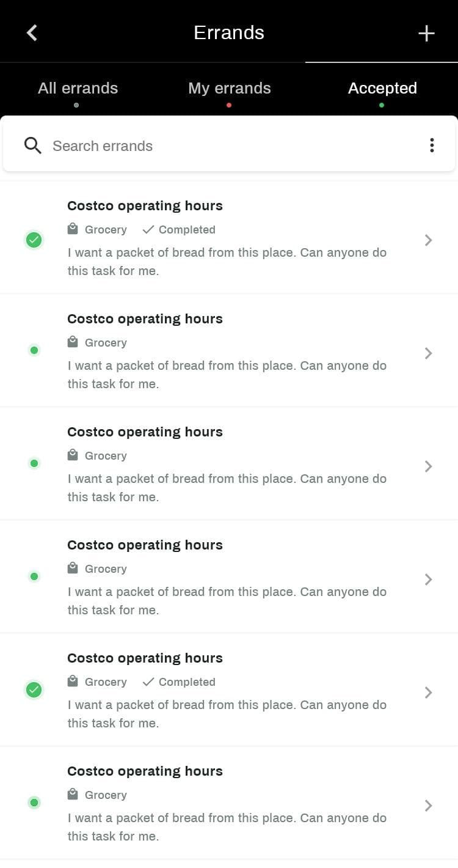
Task: Click the grocery bag icon in last errand
Action: [73, 795]
